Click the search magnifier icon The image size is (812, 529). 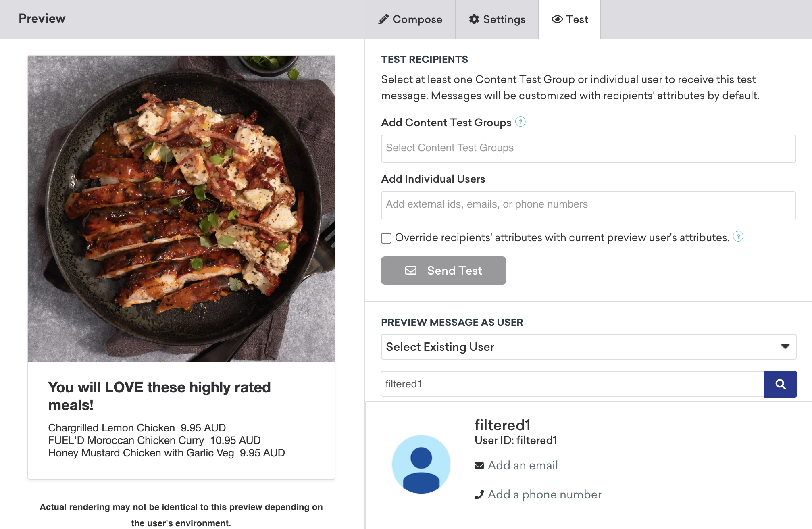pos(781,384)
